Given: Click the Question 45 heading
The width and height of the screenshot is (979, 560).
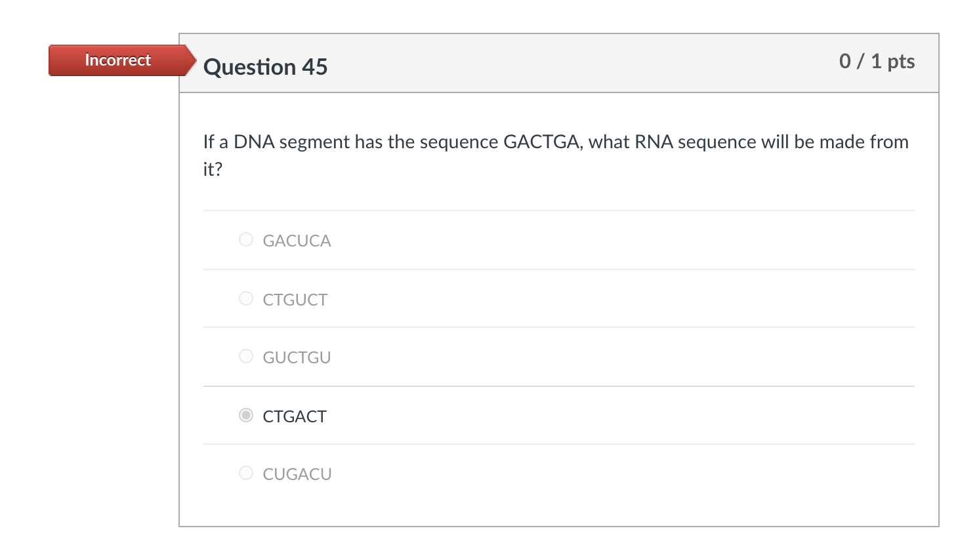Looking at the screenshot, I should [x=265, y=67].
